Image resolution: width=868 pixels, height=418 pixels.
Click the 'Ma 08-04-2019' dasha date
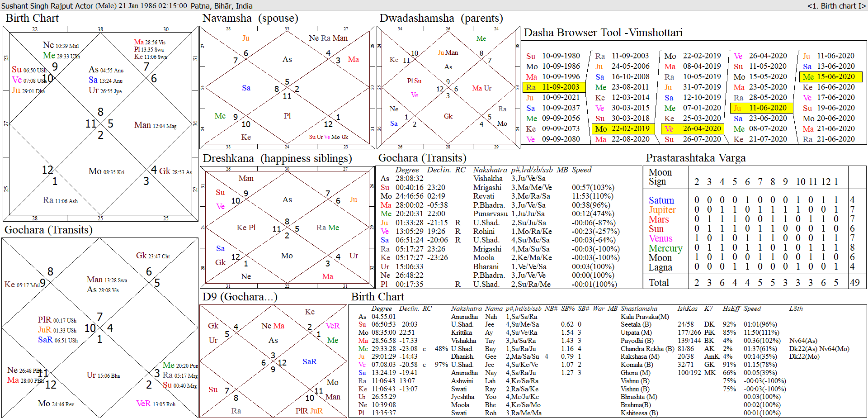point(693,66)
